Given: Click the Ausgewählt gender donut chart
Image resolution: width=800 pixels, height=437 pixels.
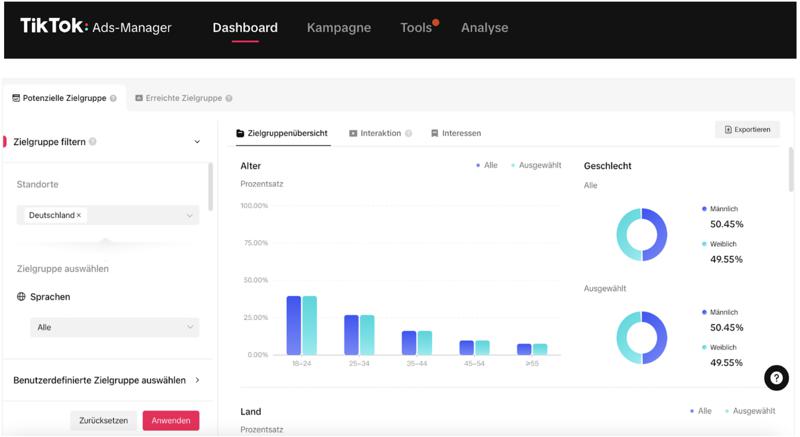Looking at the screenshot, I should (x=642, y=338).
